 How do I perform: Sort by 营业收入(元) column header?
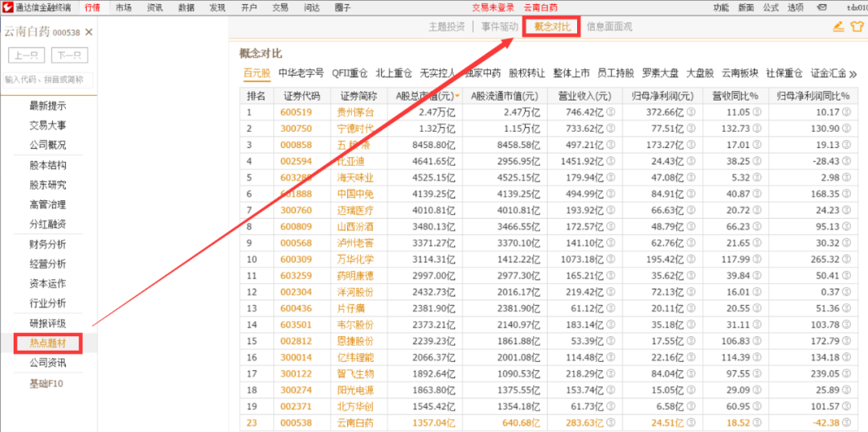click(x=584, y=96)
